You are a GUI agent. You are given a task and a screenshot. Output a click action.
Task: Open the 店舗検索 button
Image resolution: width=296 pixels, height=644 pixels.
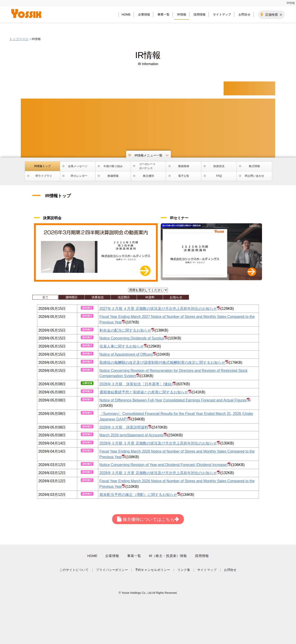[x=271, y=15]
